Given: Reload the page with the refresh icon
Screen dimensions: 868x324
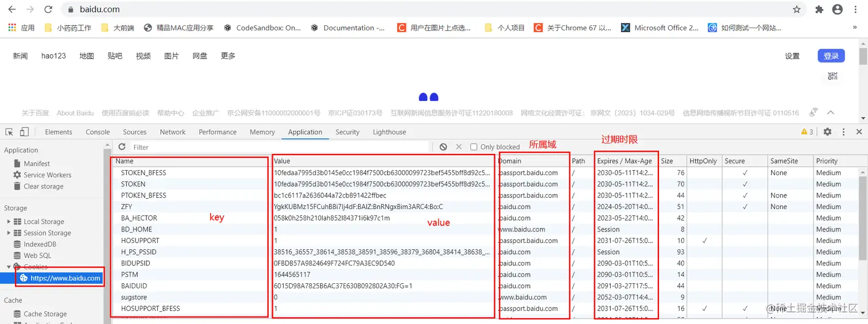Looking at the screenshot, I should click(x=48, y=10).
